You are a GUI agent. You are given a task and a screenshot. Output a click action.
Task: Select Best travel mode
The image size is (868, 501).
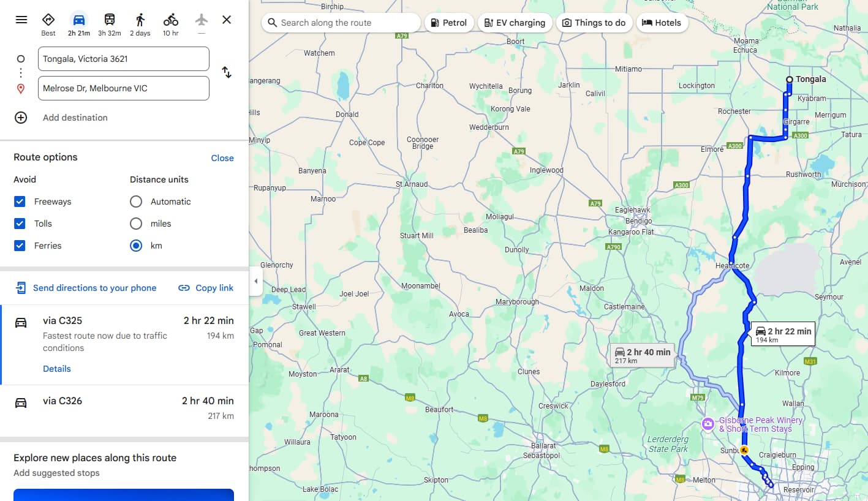point(48,24)
